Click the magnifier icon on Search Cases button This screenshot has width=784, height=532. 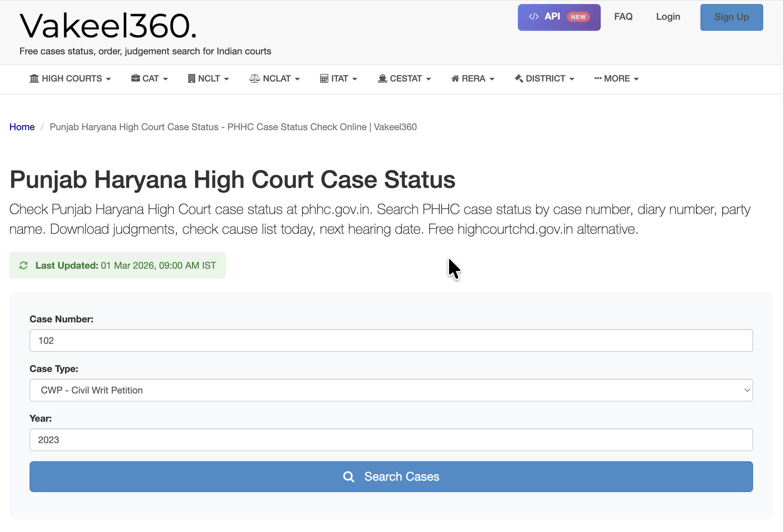pyautogui.click(x=349, y=476)
